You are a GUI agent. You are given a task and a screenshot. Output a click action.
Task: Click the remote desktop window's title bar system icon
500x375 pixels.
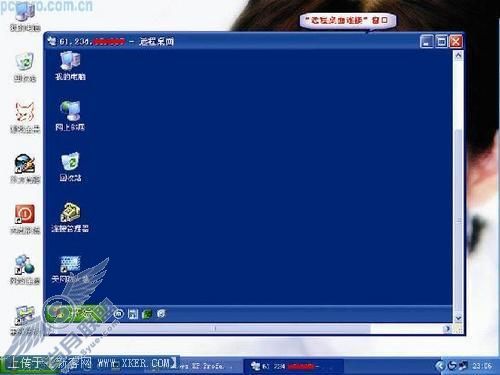[x=52, y=41]
